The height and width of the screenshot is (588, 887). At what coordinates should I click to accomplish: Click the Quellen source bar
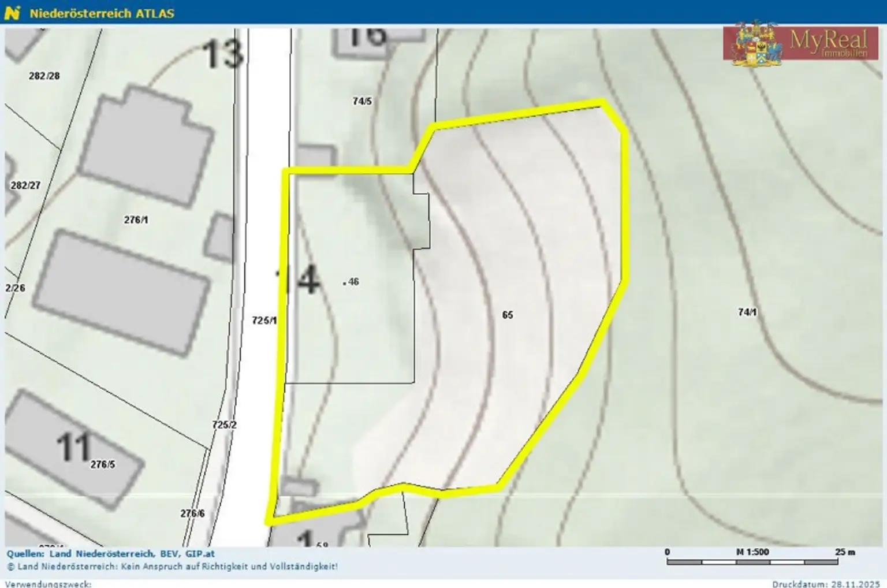(110, 553)
